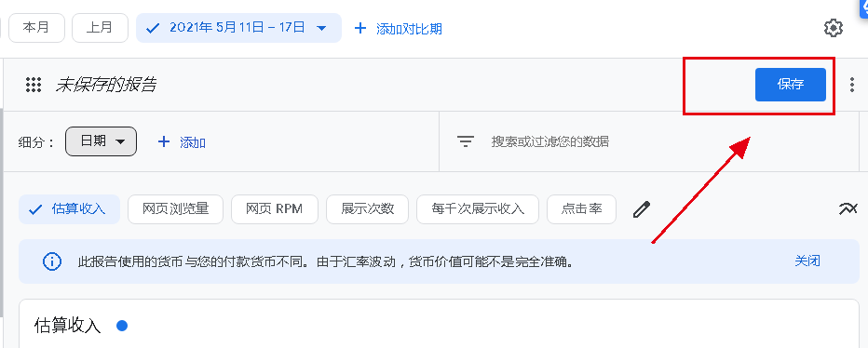868x348 pixels.
Task: Click the filter icon beside the search field
Action: (466, 141)
